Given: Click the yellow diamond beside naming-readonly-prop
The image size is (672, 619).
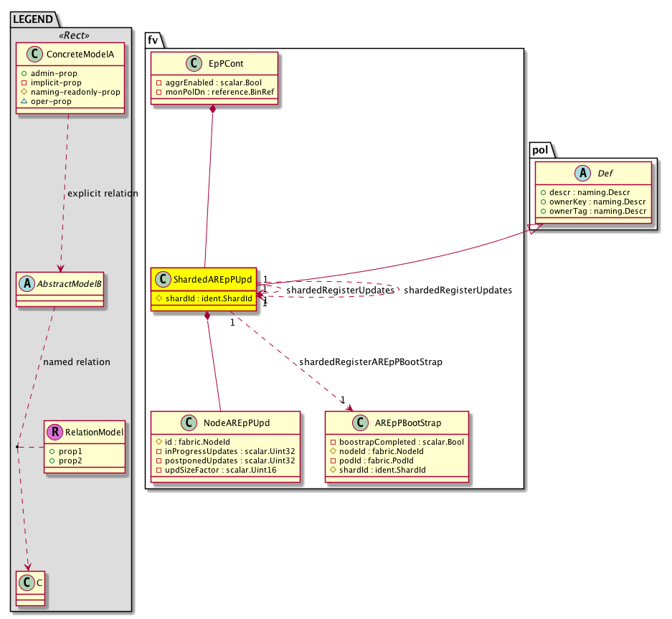Looking at the screenshot, I should (x=23, y=92).
